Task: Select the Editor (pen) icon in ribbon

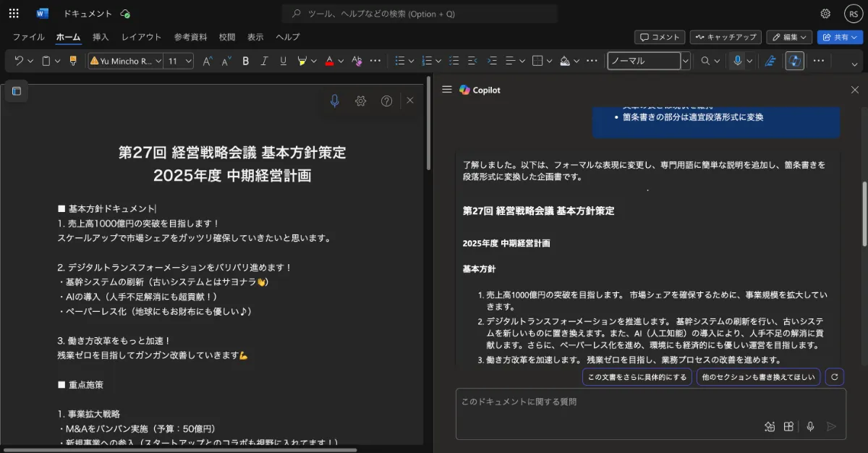Action: click(769, 61)
